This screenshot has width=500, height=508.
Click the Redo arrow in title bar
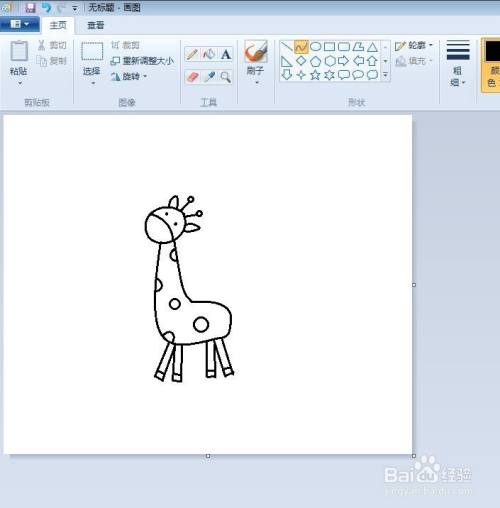pyautogui.click(x=61, y=7)
